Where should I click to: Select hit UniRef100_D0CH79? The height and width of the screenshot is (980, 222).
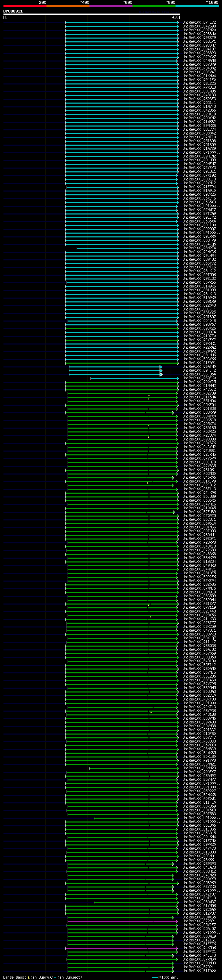[x=199, y=462]
